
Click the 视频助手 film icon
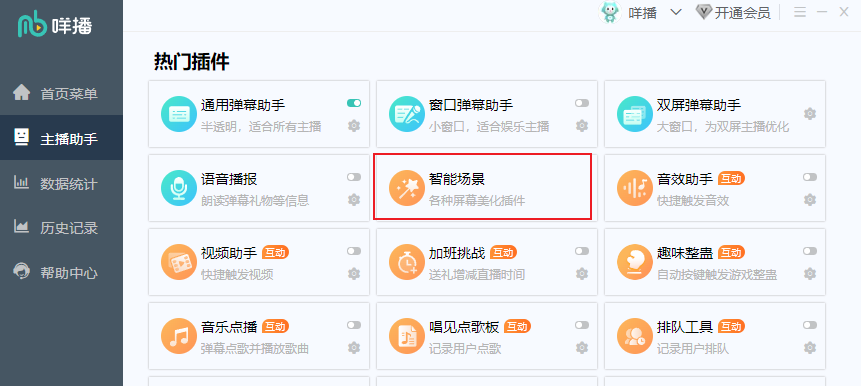178,262
